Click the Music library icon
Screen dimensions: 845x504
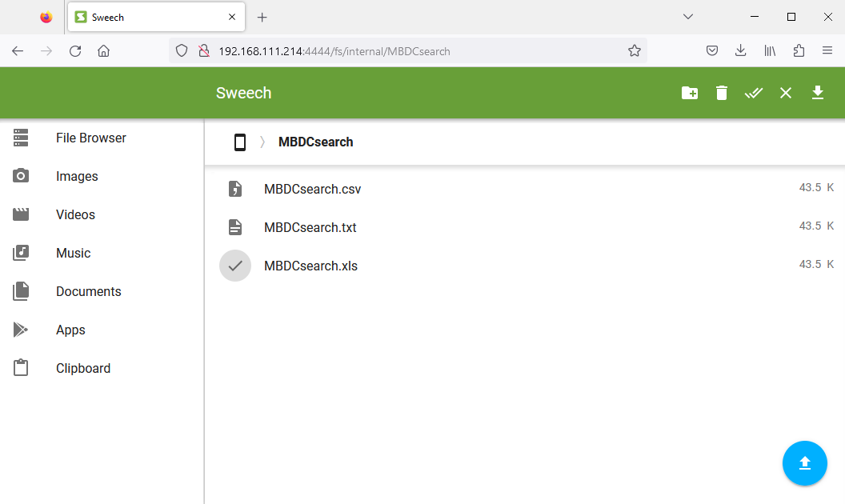(x=21, y=252)
